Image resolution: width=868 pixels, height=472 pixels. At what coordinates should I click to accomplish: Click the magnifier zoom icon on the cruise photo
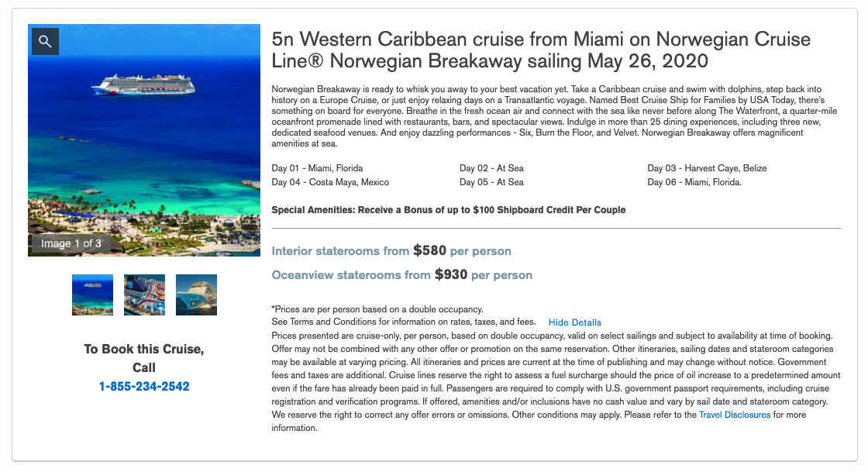click(x=46, y=42)
